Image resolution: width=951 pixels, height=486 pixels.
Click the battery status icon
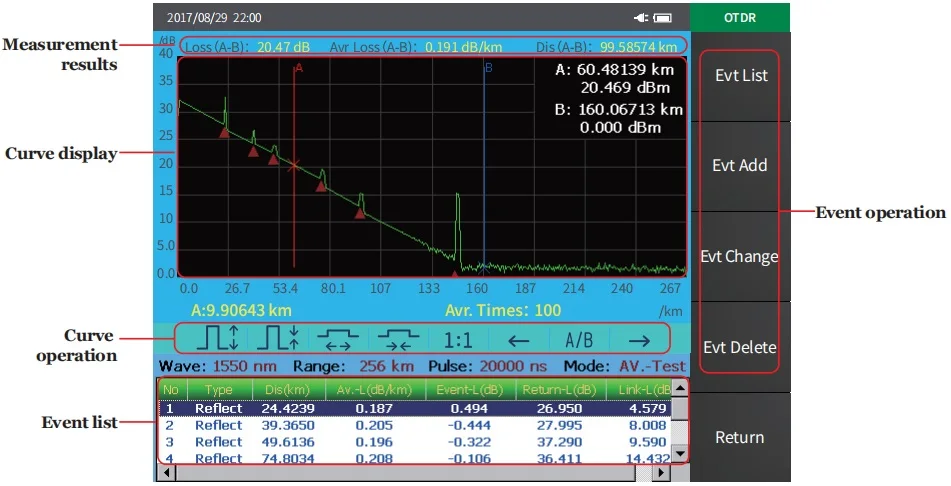coord(662,18)
